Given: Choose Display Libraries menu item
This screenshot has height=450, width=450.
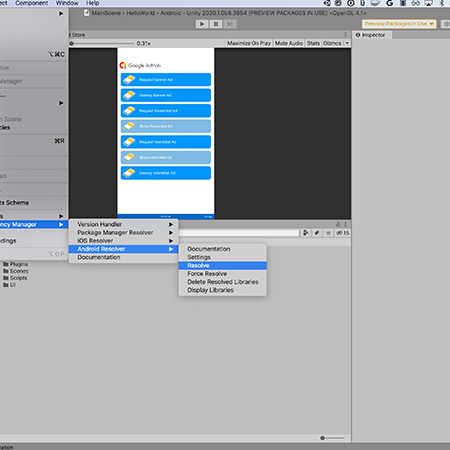Looking at the screenshot, I should [x=222, y=290].
